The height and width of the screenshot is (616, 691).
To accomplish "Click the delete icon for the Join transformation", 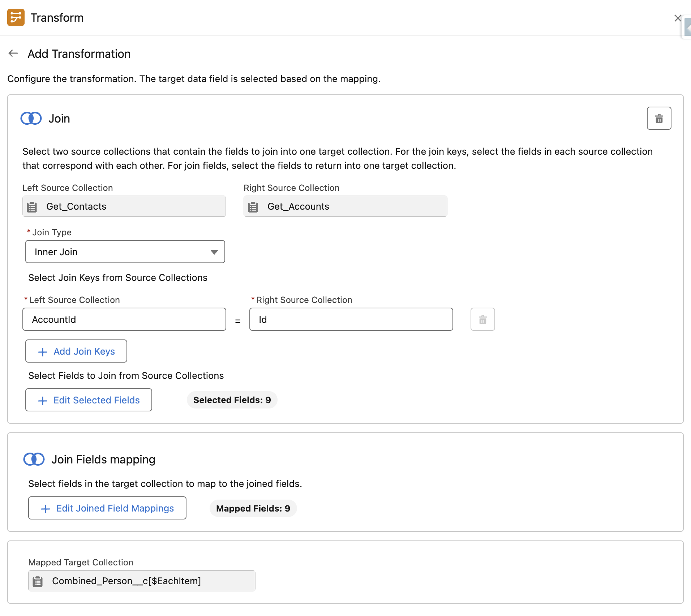I will click(659, 118).
